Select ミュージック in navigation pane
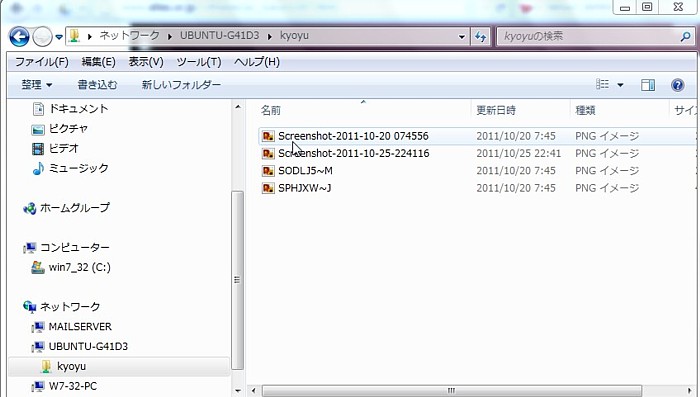700x397 pixels. [78, 168]
